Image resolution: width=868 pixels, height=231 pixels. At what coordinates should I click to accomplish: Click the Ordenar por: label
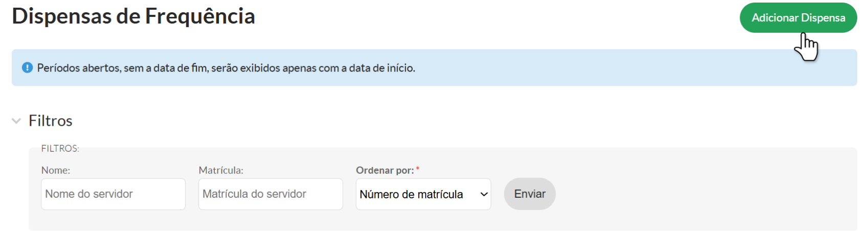coord(385,171)
